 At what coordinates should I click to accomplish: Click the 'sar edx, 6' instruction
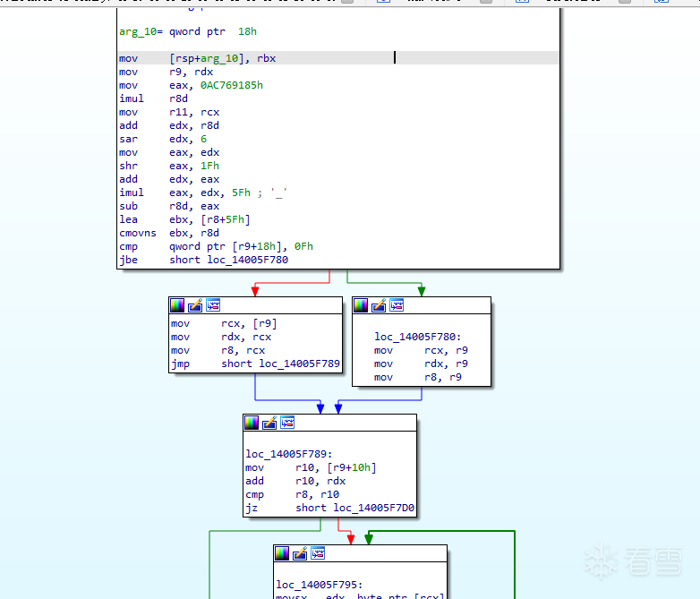163,139
